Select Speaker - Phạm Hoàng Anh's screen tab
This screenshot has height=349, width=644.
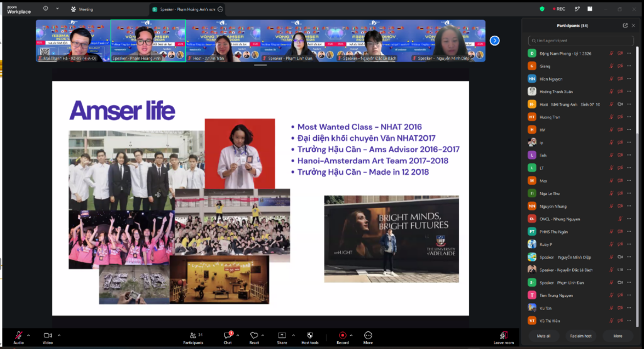[x=187, y=9]
